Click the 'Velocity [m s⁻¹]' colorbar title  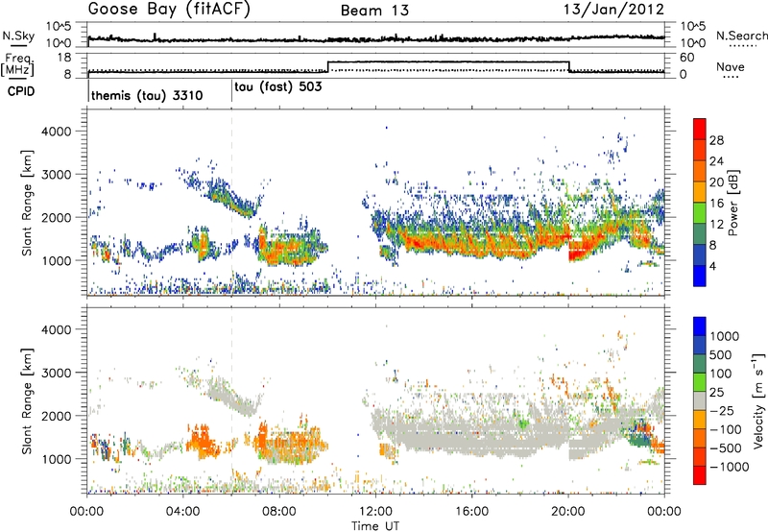tap(758, 400)
